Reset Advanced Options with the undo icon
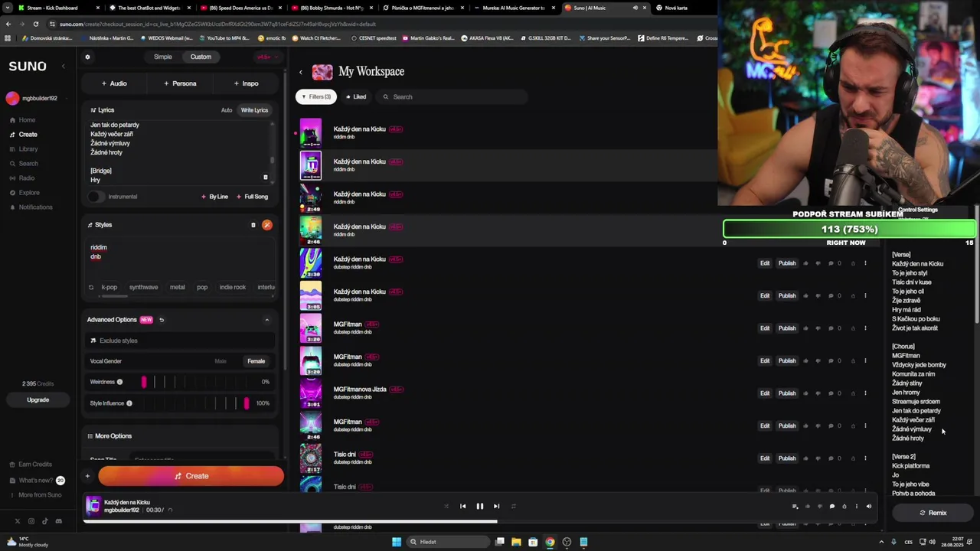Image resolution: width=980 pixels, height=551 pixels. [162, 320]
